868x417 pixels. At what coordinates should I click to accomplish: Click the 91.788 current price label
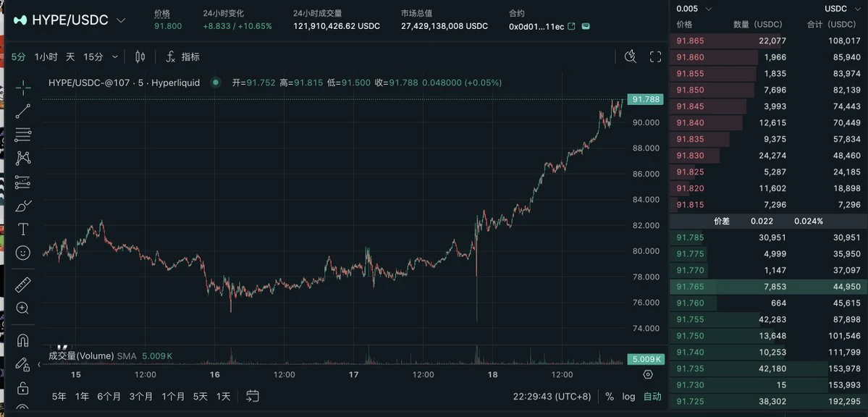click(646, 99)
